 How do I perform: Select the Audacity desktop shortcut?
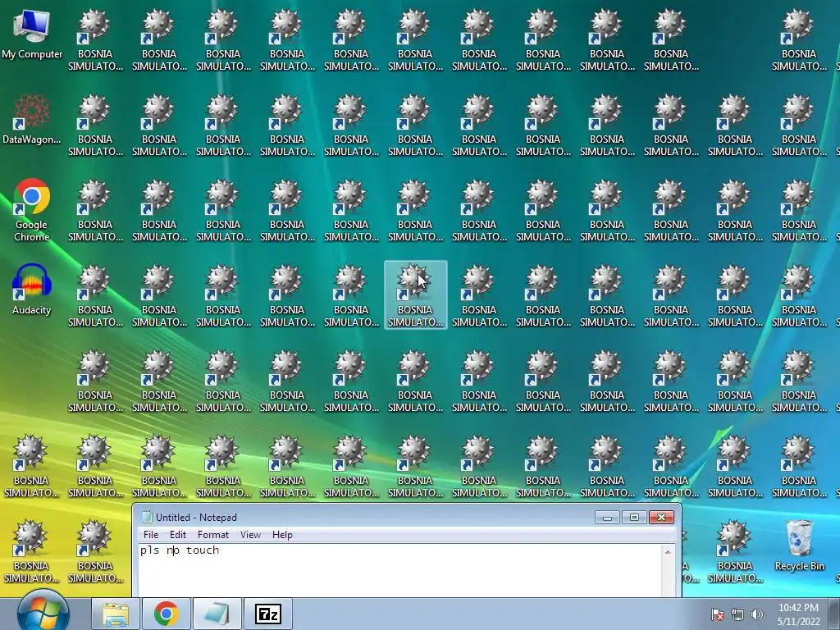(32, 290)
